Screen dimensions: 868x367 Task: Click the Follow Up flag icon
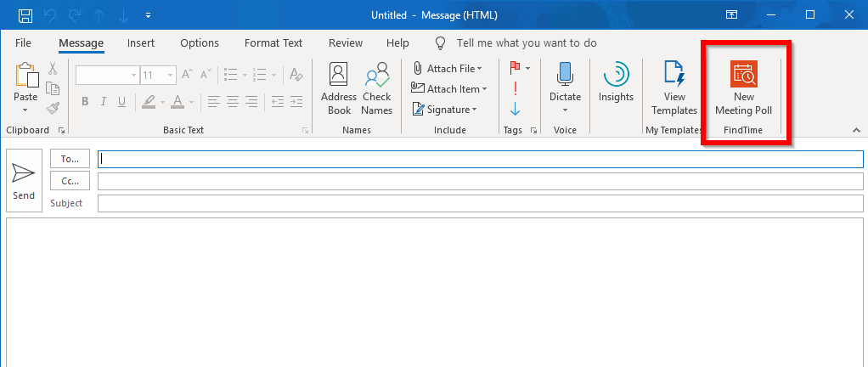pos(515,68)
